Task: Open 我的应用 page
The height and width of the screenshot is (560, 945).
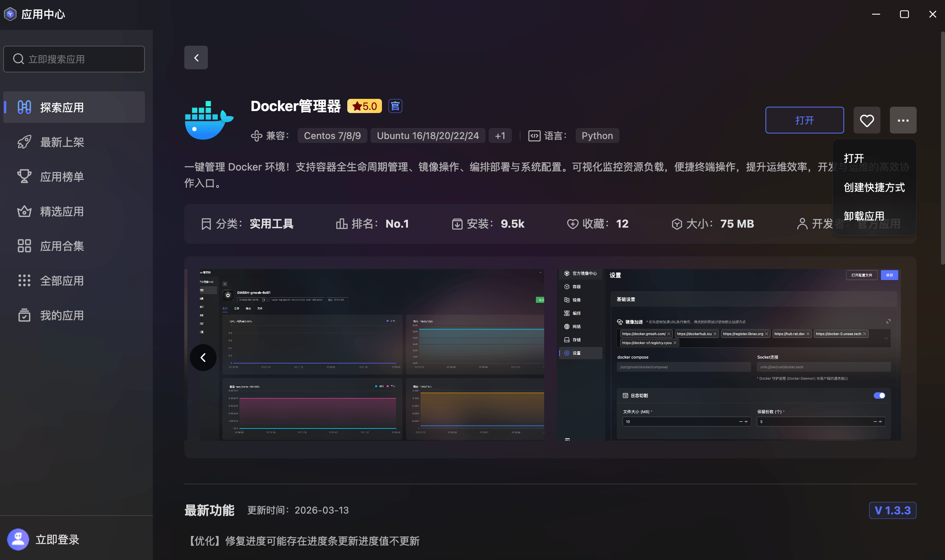Action: (x=74, y=315)
